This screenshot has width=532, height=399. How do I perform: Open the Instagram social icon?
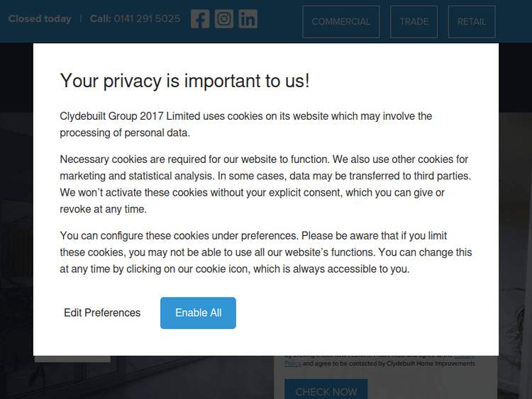(x=224, y=19)
